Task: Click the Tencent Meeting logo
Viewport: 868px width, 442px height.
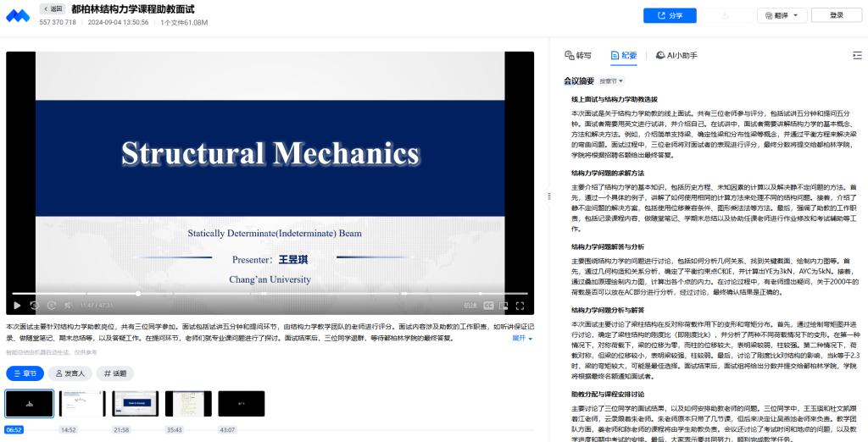Action: click(x=18, y=15)
